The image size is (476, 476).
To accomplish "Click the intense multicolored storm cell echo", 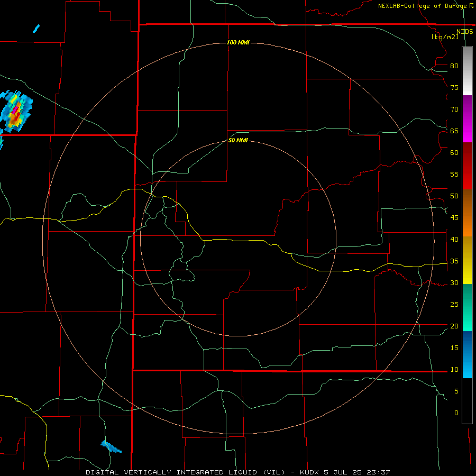I will click(16, 112).
